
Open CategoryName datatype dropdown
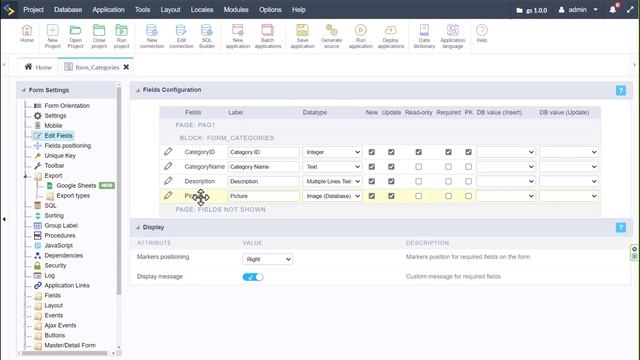pyautogui.click(x=332, y=167)
